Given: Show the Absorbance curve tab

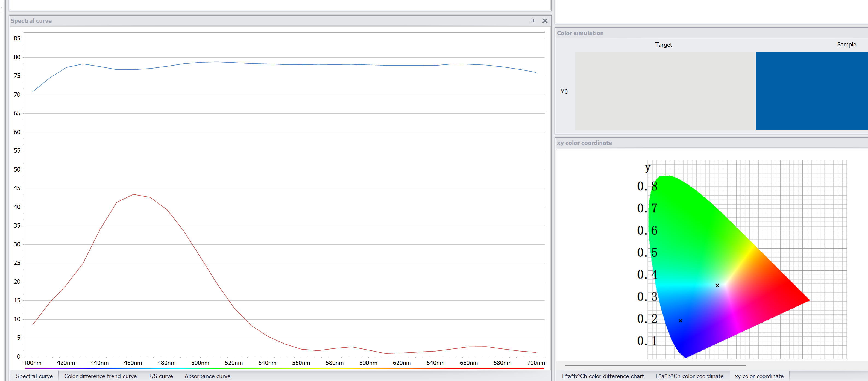Looking at the screenshot, I should click(x=207, y=376).
